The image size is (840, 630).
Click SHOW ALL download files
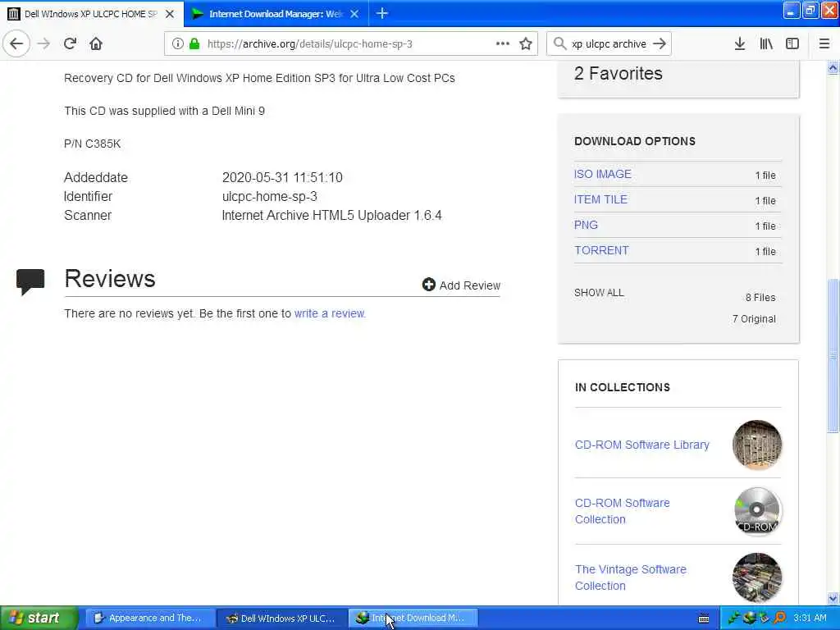click(599, 293)
